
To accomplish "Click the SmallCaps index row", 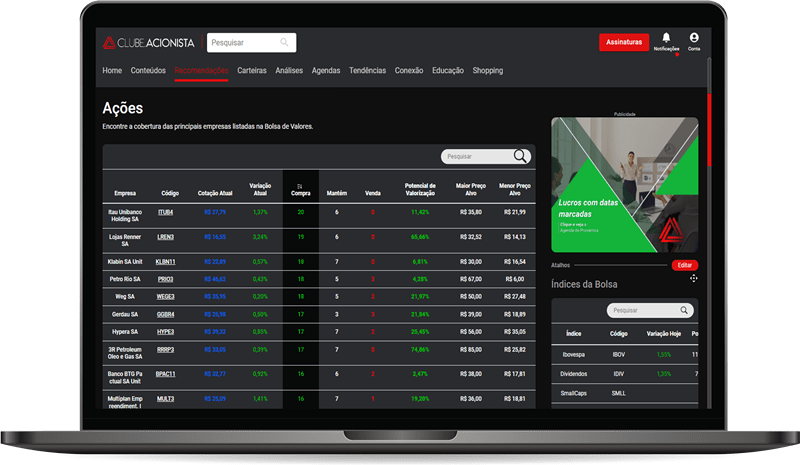I will (x=624, y=393).
